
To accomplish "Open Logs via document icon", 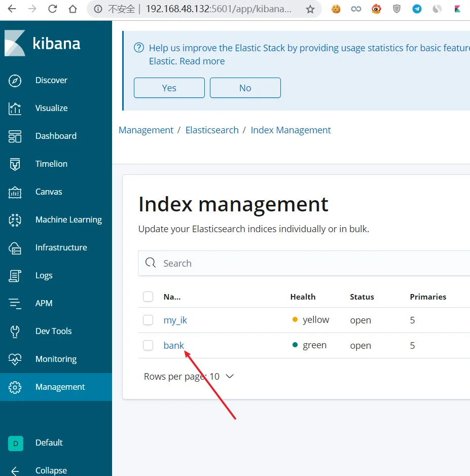I will pyautogui.click(x=15, y=276).
